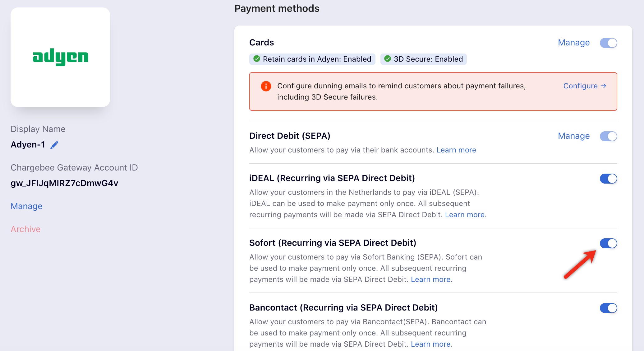
Task: Open the gateway Manage link in sidebar
Action: click(26, 206)
